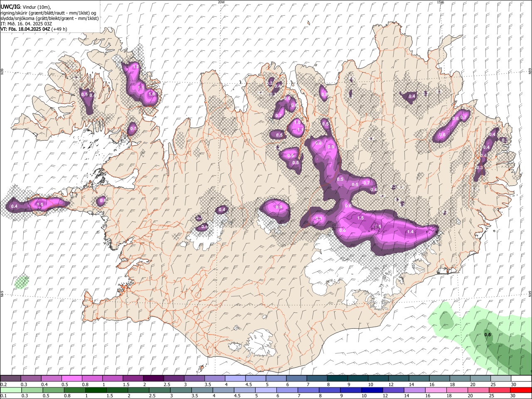This screenshot has width=532, height=399.
Task: Click the green hatched patch off the west coast
Action: coord(22,281)
